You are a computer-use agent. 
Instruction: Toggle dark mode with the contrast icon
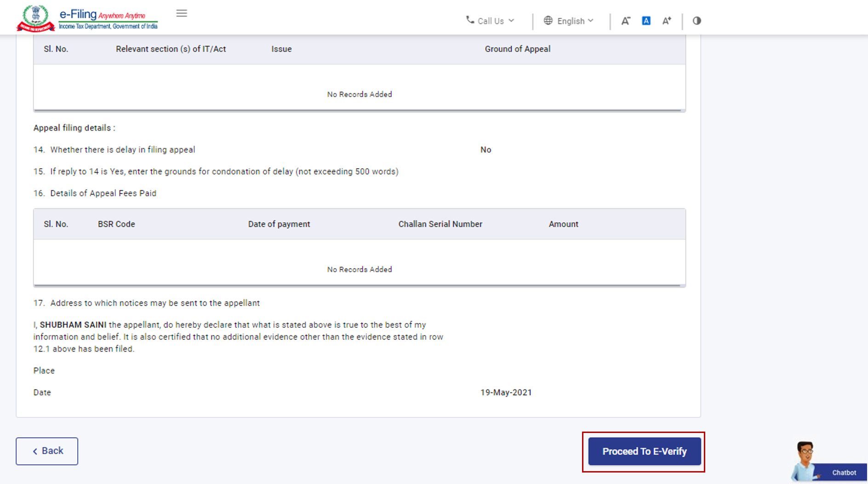tap(697, 21)
